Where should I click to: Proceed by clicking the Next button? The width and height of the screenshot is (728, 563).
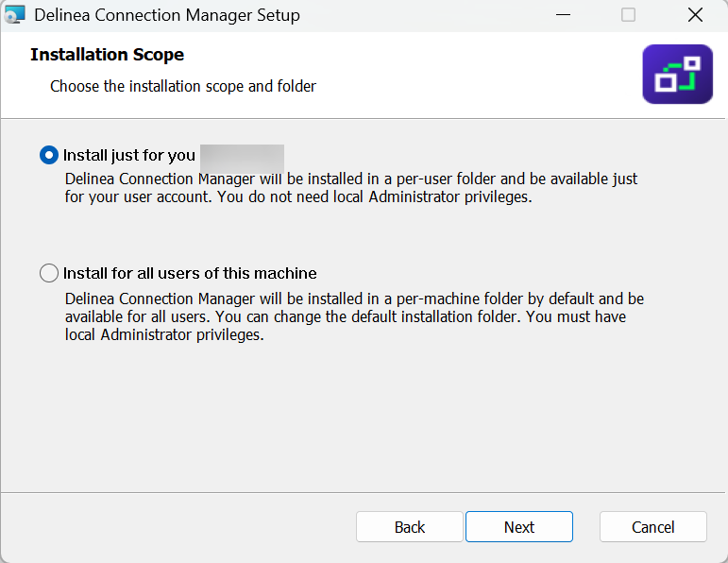pos(518,527)
